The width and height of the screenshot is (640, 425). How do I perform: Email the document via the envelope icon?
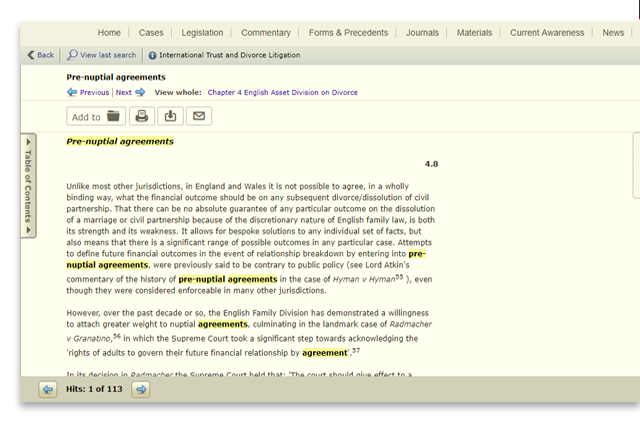(x=199, y=117)
